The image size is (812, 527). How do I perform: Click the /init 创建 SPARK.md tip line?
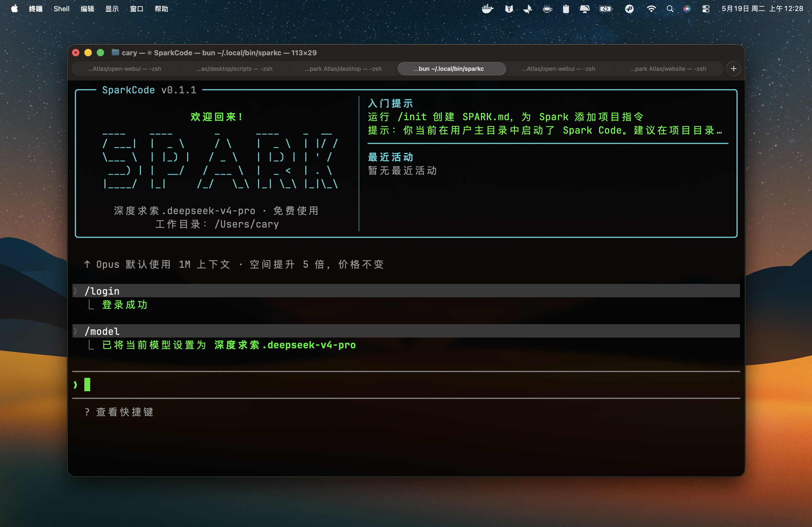tap(506, 117)
